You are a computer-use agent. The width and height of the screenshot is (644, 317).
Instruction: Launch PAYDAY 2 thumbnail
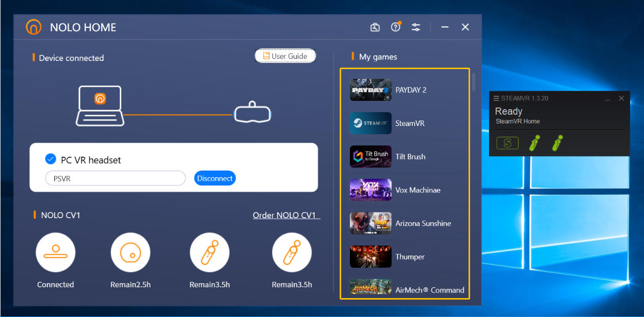point(370,90)
